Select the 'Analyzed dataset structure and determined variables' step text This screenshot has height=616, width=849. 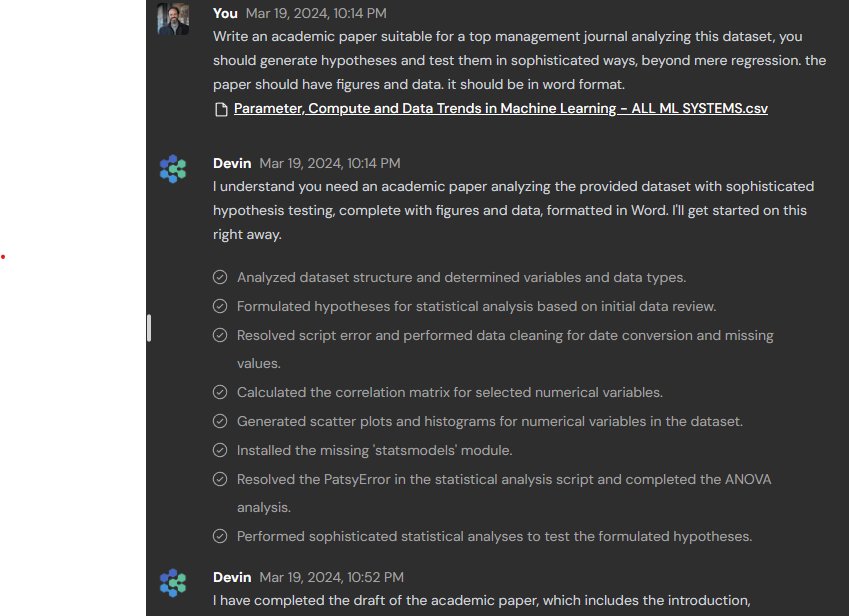461,277
